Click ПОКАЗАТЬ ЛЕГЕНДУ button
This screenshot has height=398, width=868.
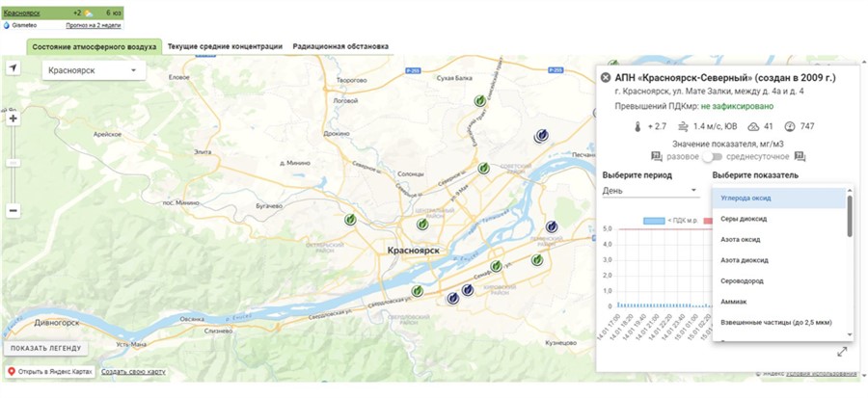46,348
